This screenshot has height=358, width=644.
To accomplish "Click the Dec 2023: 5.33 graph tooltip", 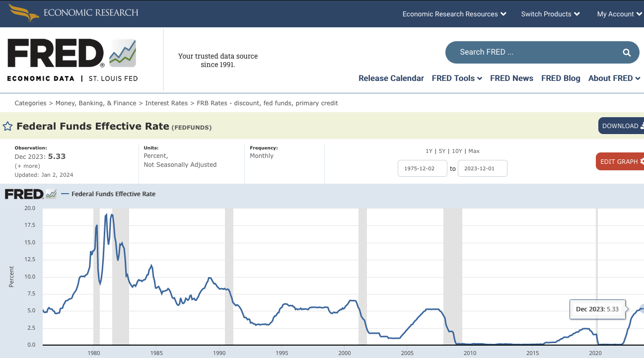I will coord(597,309).
